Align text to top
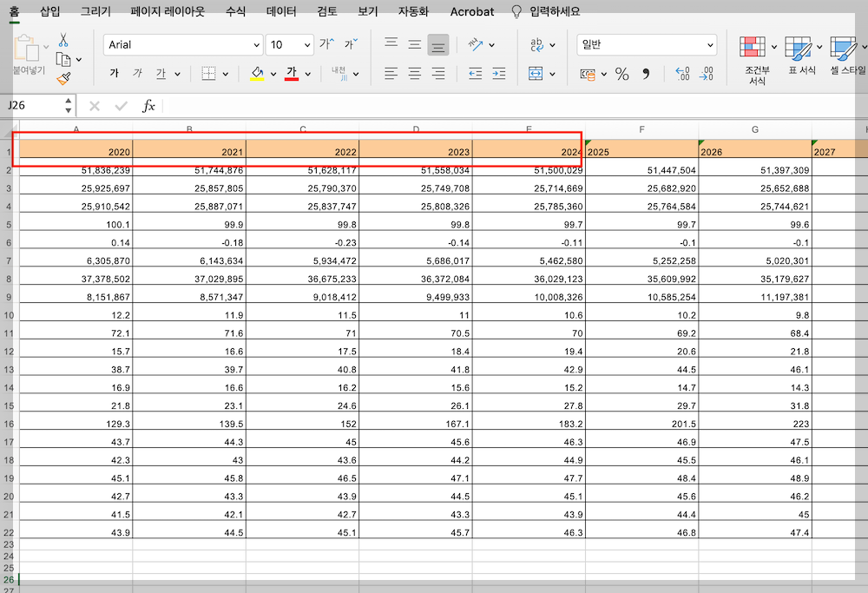 (x=391, y=43)
